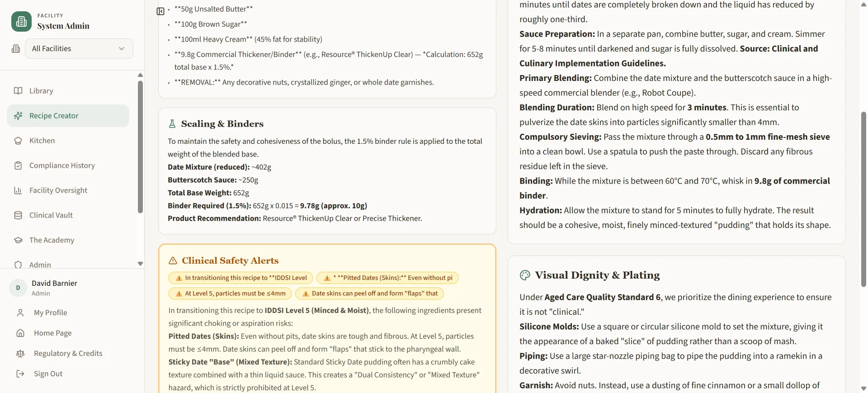Click the chevron arrow in All Facilities selector
The width and height of the screenshot is (868, 393).
point(122,49)
